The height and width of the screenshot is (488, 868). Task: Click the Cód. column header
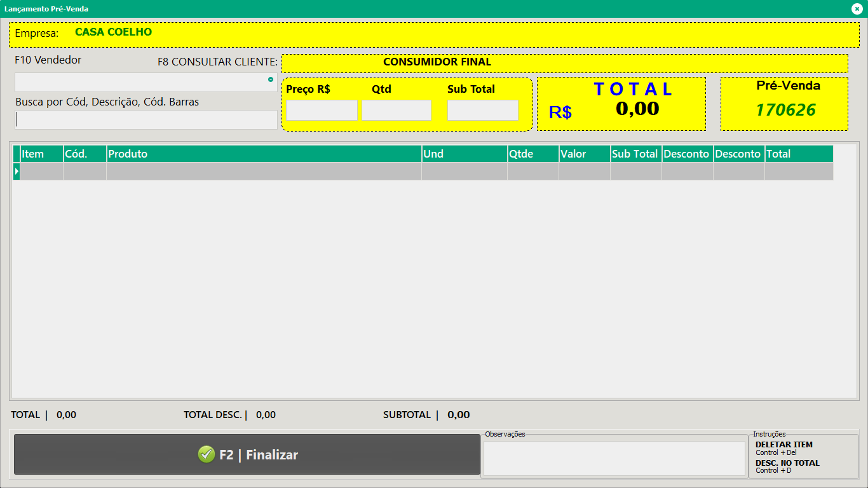(85, 154)
